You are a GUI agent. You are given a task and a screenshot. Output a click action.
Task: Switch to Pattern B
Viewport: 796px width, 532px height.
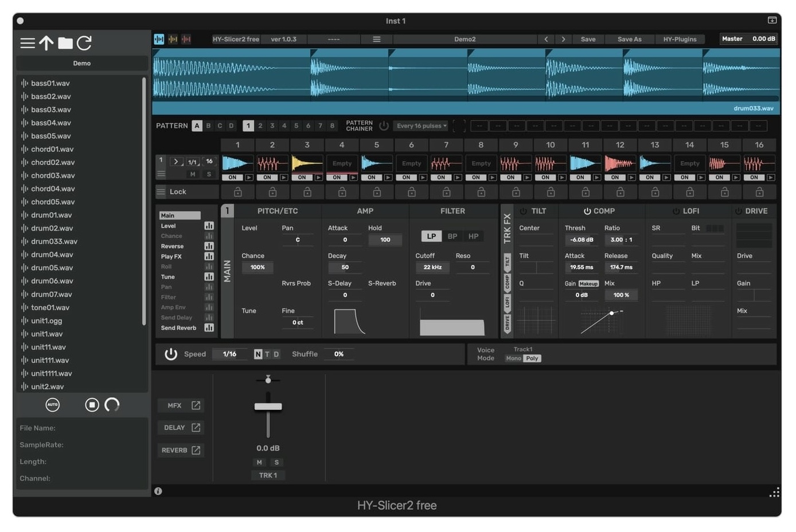(208, 125)
